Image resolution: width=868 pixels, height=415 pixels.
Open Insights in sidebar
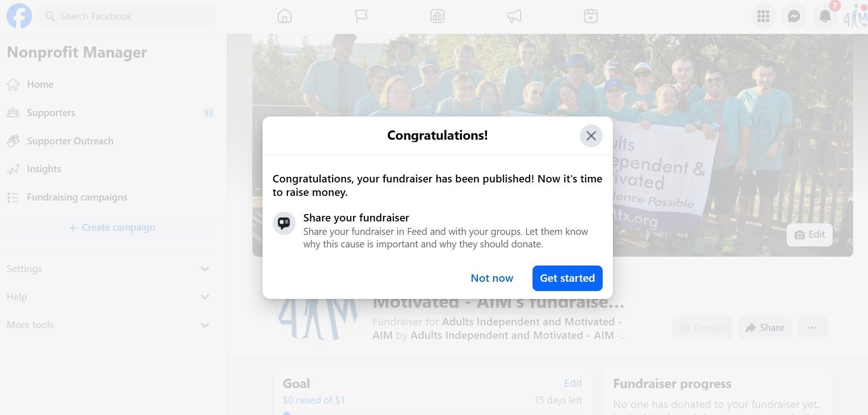pyautogui.click(x=112, y=169)
